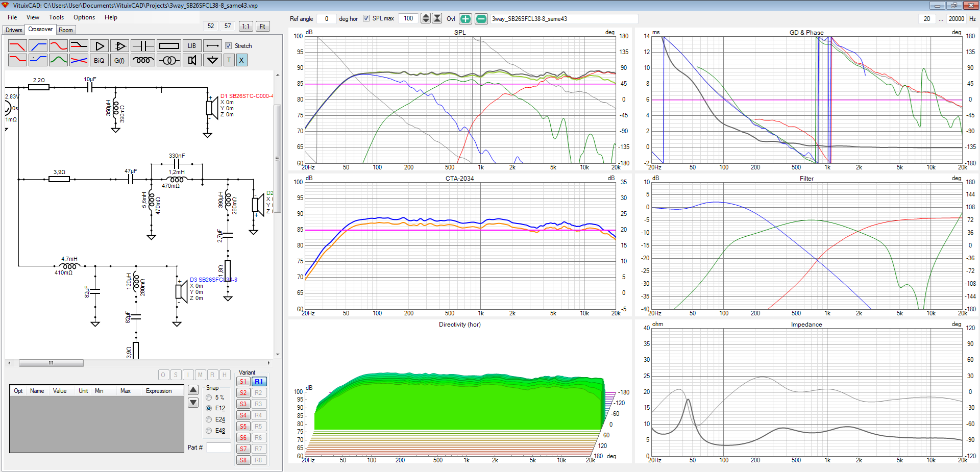This screenshot has width=980, height=472.
Task: Click the schematic scroll-down arrow
Action: [x=278, y=355]
